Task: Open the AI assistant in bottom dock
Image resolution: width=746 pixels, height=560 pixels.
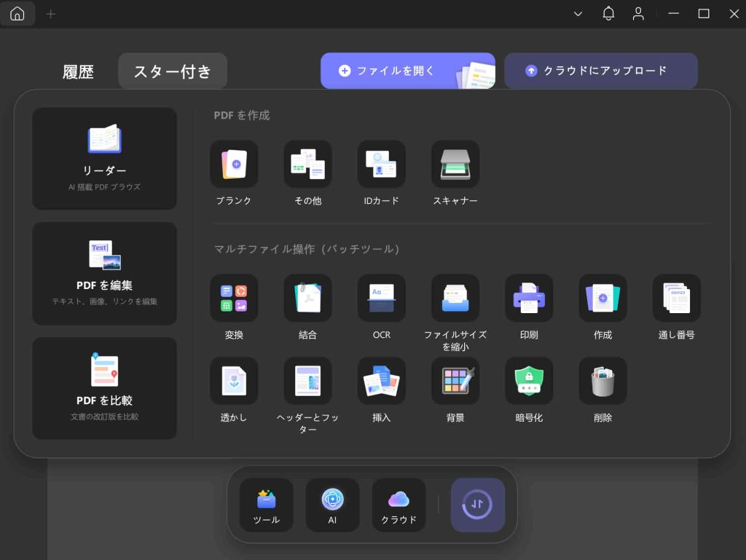Action: pos(332,505)
